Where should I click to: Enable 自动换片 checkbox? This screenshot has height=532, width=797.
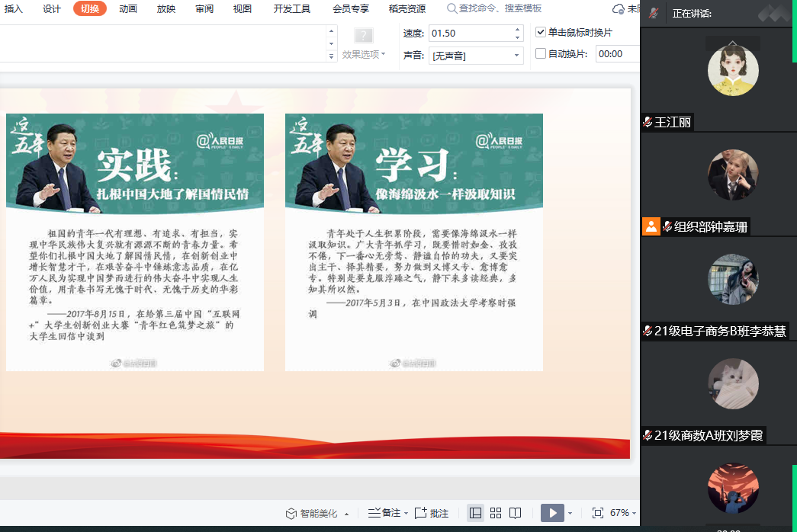tap(541, 54)
